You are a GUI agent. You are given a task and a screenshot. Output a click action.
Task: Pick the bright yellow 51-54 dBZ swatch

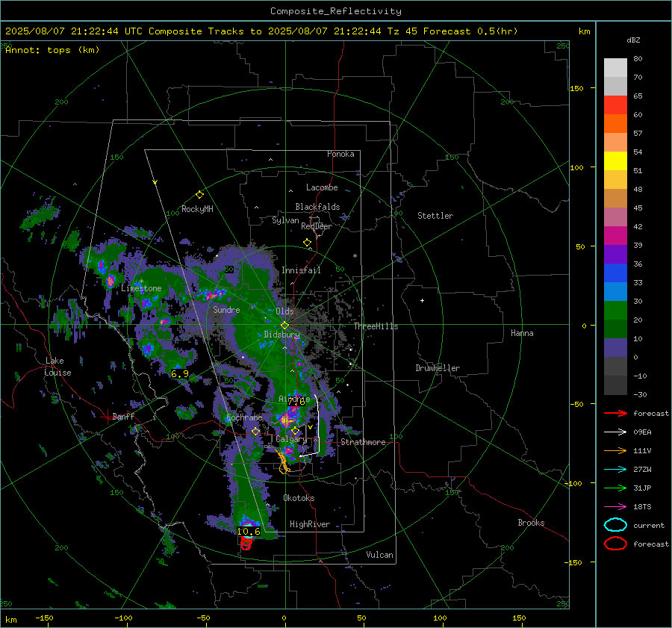(x=615, y=161)
